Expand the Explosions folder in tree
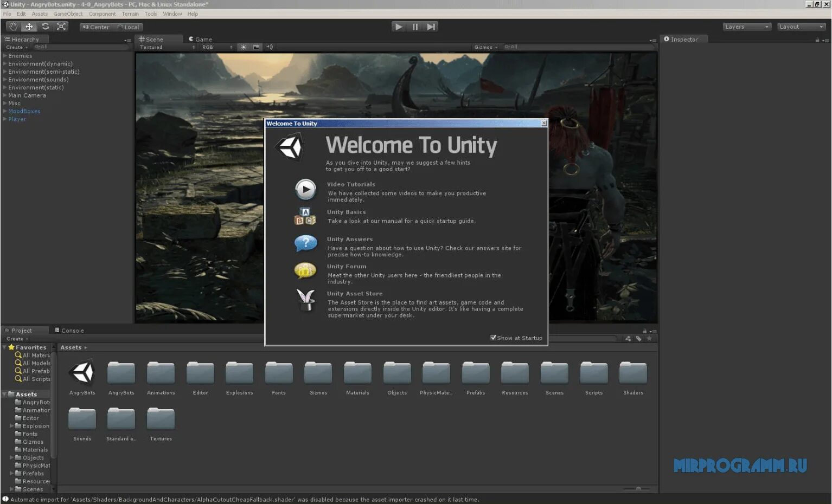Image resolution: width=832 pixels, height=504 pixels. [x=12, y=426]
